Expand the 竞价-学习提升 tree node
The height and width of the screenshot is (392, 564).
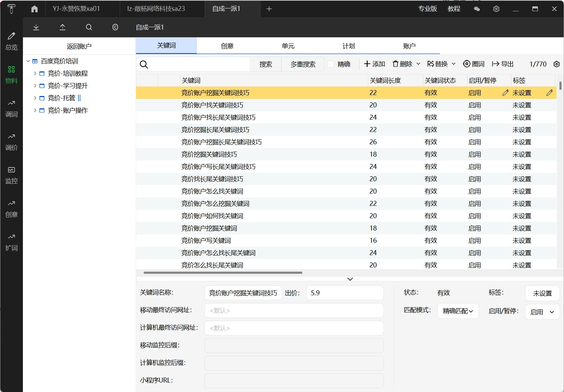[35, 86]
